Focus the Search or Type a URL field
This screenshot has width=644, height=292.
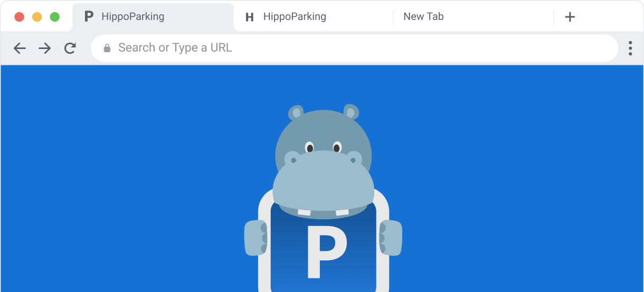[354, 48]
